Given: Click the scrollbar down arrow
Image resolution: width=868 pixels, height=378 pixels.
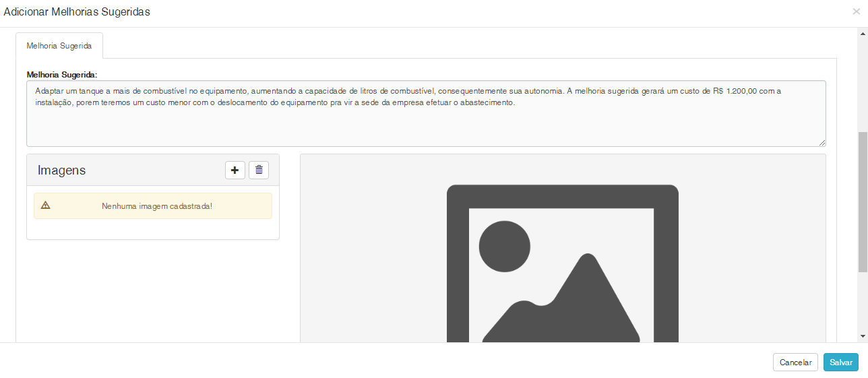Looking at the screenshot, I should [863, 336].
